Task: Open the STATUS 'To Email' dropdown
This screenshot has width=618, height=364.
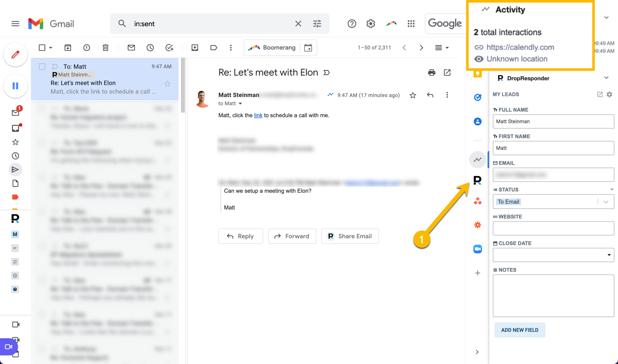Action: tap(553, 202)
